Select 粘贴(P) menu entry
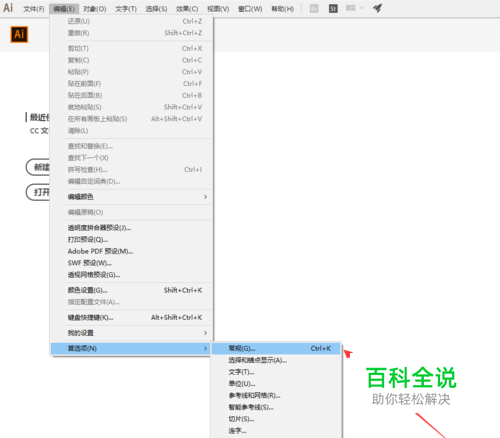The height and width of the screenshot is (438, 500). (x=132, y=72)
